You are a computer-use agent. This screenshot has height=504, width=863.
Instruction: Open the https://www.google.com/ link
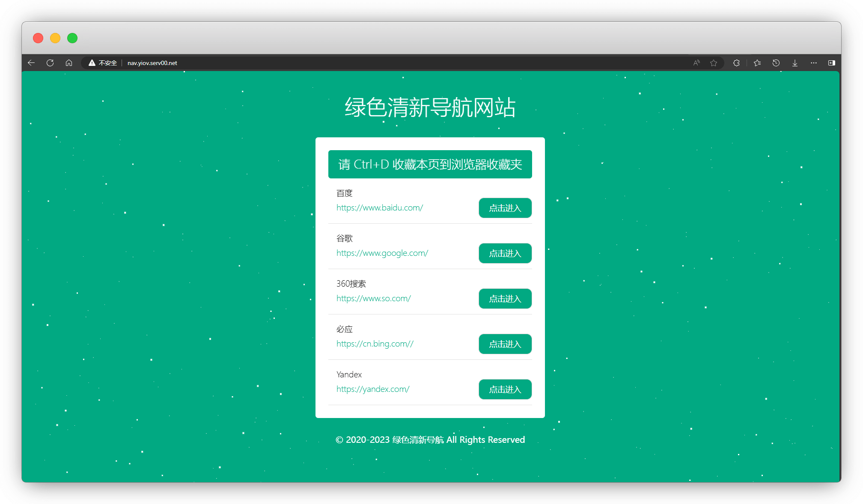coord(382,253)
